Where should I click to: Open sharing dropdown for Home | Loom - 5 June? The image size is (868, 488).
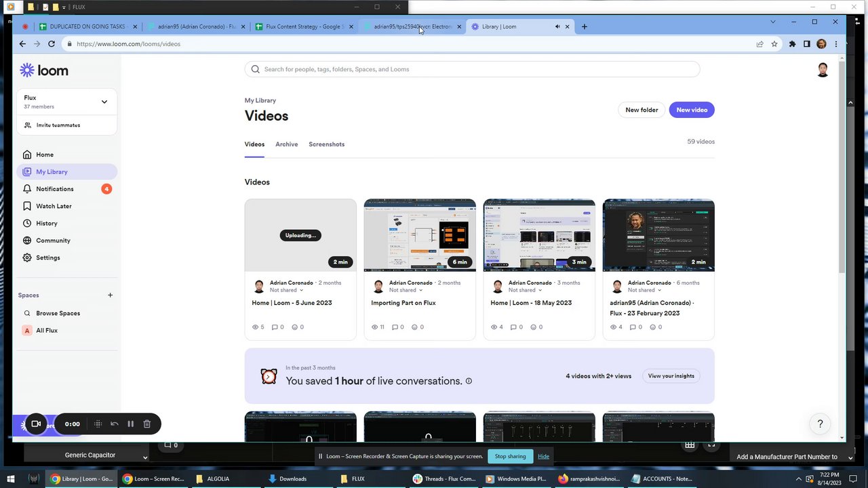(288, 290)
